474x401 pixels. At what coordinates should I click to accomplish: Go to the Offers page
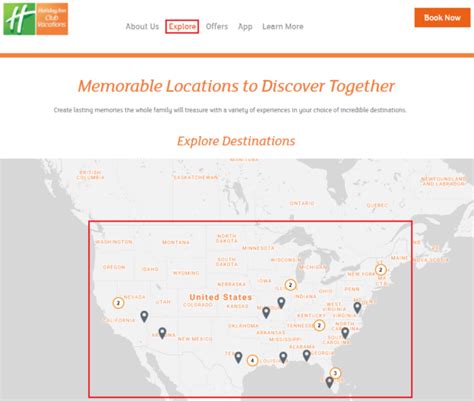(x=217, y=27)
